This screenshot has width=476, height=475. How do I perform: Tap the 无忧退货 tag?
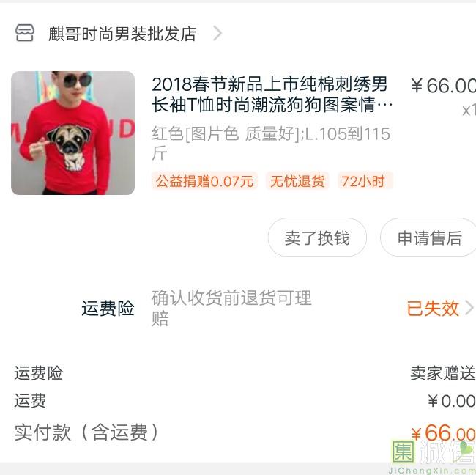coord(297,181)
